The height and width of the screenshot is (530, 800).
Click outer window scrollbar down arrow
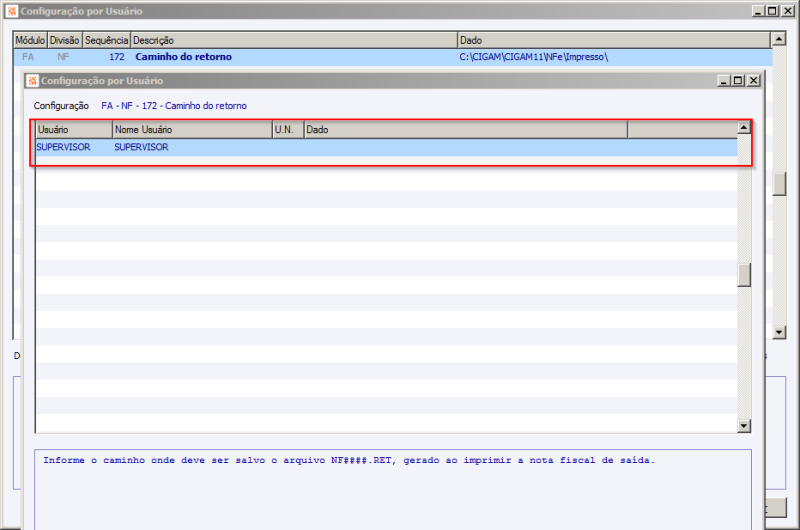point(779,333)
